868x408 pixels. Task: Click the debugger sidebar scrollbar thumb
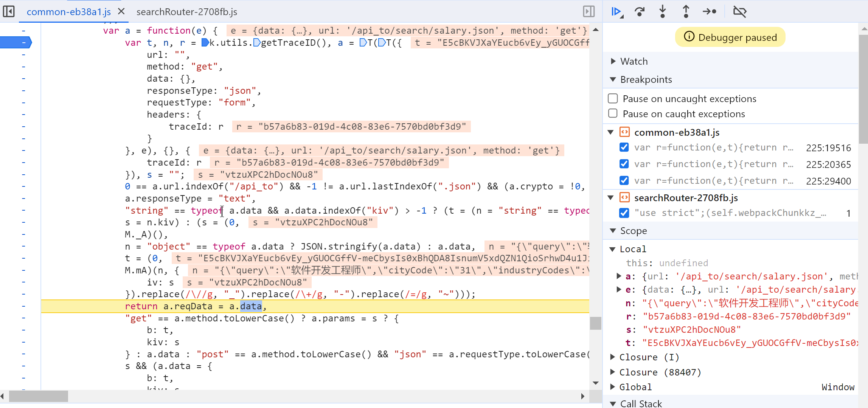pyautogui.click(x=863, y=89)
